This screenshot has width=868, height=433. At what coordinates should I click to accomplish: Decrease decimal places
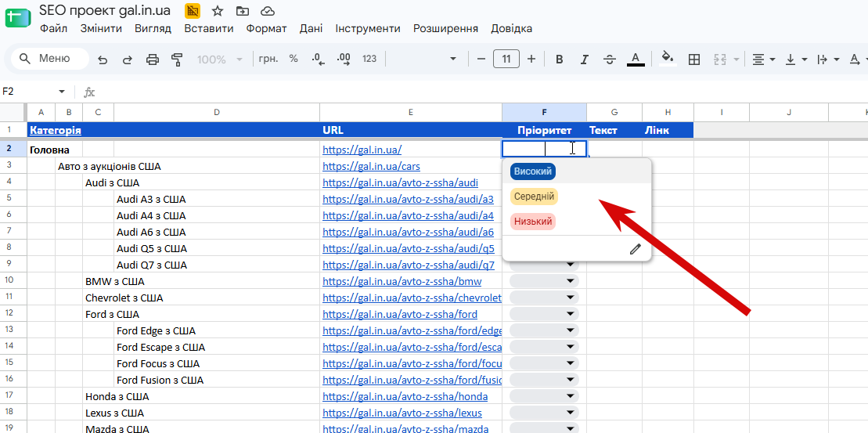tap(319, 60)
